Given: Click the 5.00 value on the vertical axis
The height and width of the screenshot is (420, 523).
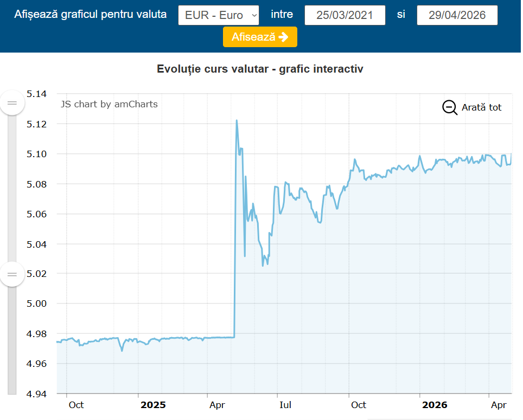Looking at the screenshot, I should [37, 303].
